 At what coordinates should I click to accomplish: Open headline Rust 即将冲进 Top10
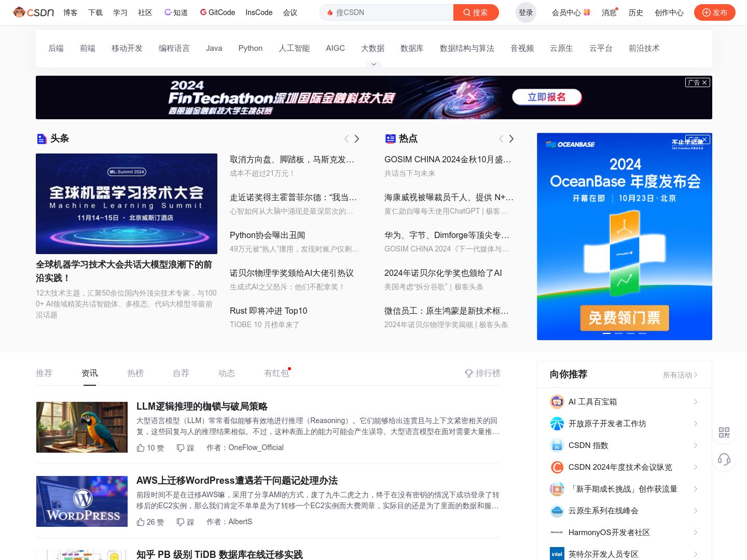pyautogui.click(x=269, y=311)
